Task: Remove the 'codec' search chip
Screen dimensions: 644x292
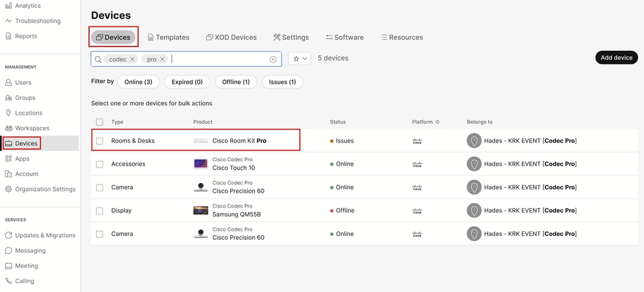Action: point(132,59)
